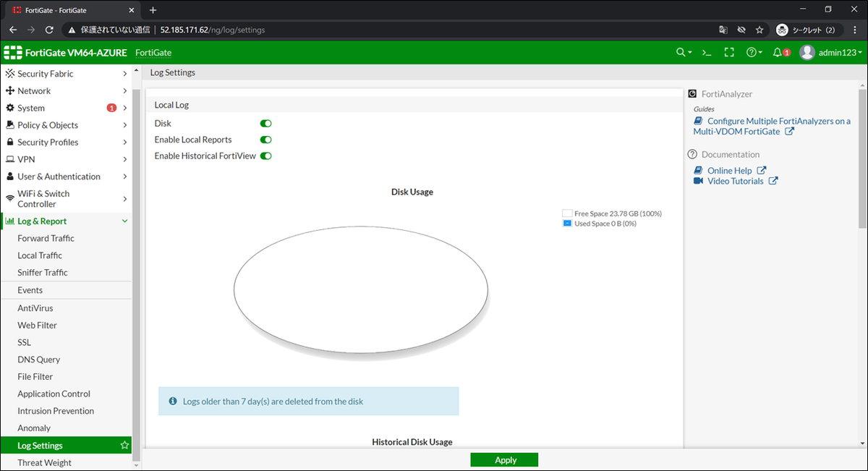
Task: Open the Online Help link
Action: (x=729, y=171)
